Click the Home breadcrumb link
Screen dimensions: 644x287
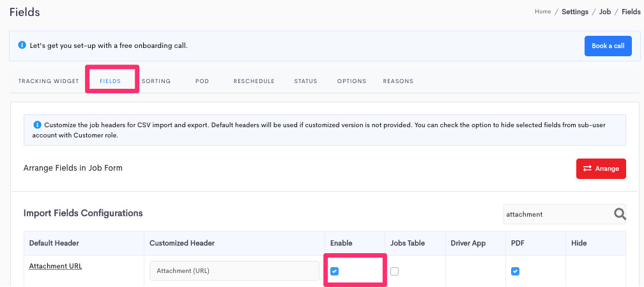click(x=542, y=12)
